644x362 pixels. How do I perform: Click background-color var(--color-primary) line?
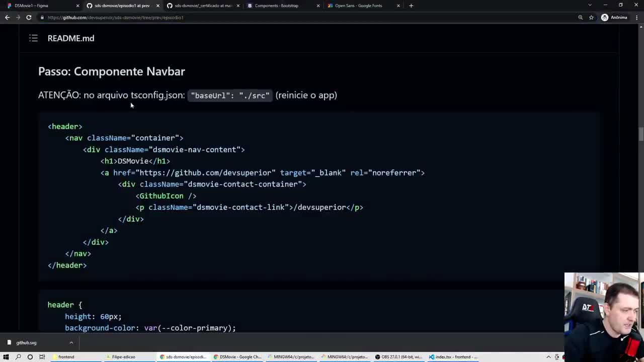tap(150, 328)
